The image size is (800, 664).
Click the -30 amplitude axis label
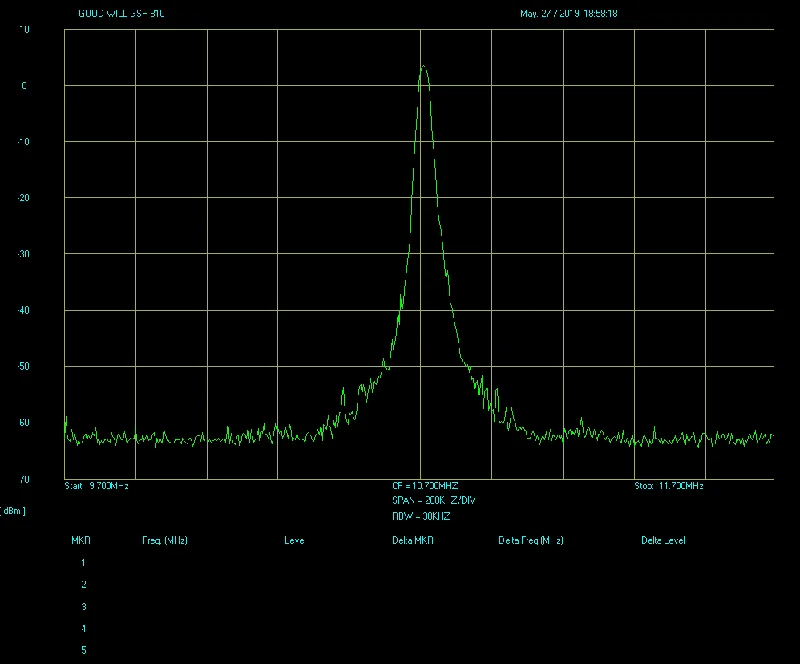point(23,254)
